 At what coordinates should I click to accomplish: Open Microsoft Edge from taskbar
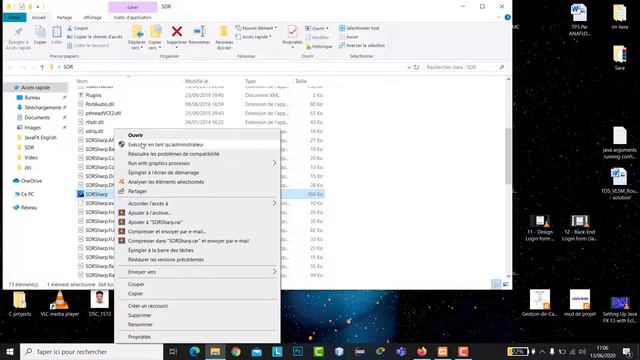click(x=195, y=351)
